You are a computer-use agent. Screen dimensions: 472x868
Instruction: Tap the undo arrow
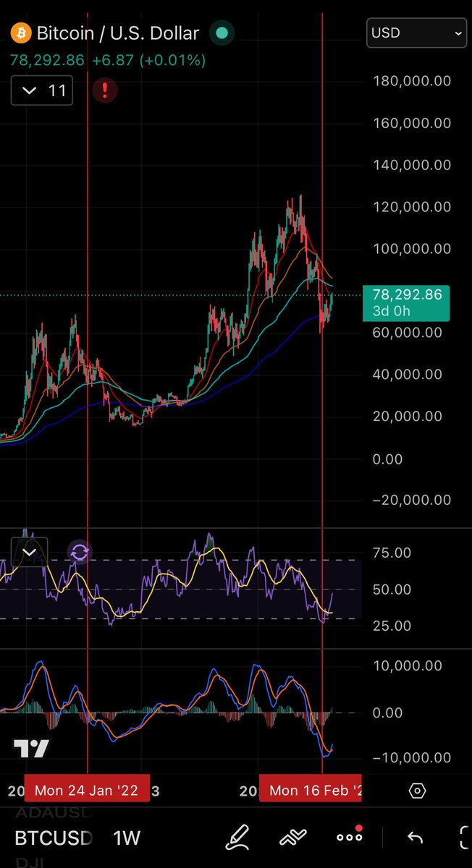pos(415,838)
